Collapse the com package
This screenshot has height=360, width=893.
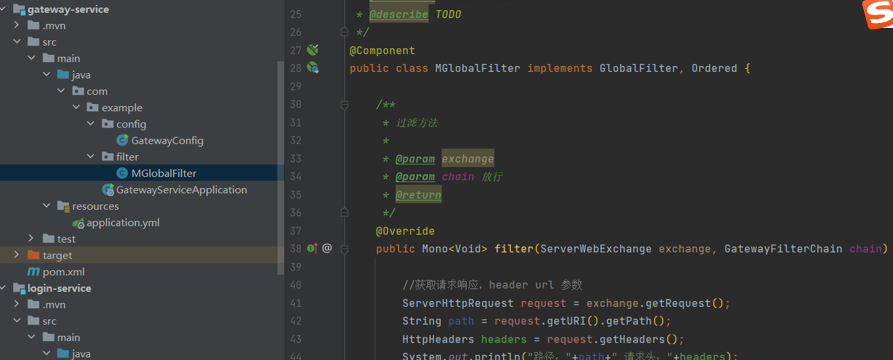[61, 91]
